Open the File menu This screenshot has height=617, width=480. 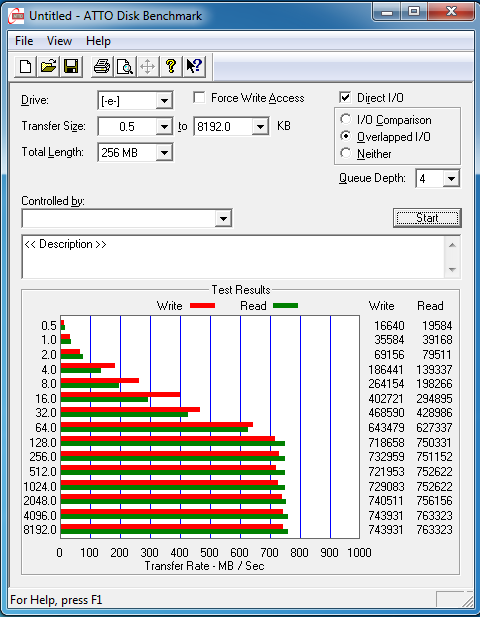pyautogui.click(x=24, y=41)
